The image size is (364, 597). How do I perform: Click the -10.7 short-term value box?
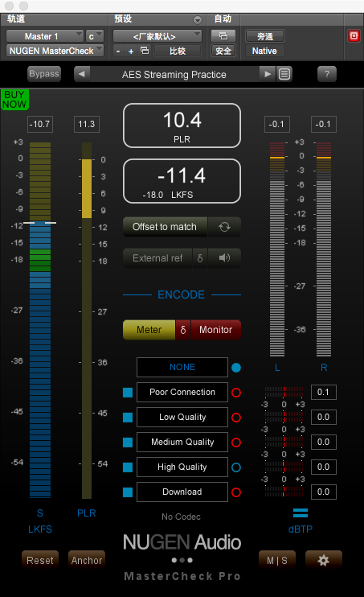point(41,124)
